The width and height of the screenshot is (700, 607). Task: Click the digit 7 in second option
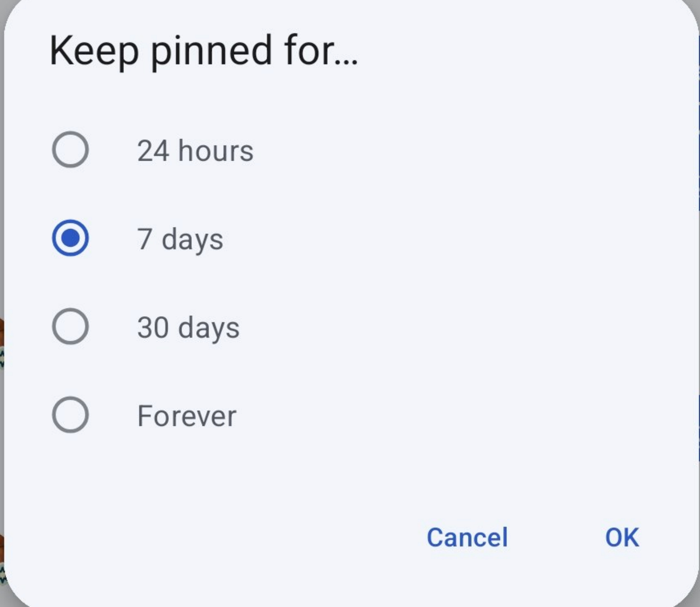(145, 239)
